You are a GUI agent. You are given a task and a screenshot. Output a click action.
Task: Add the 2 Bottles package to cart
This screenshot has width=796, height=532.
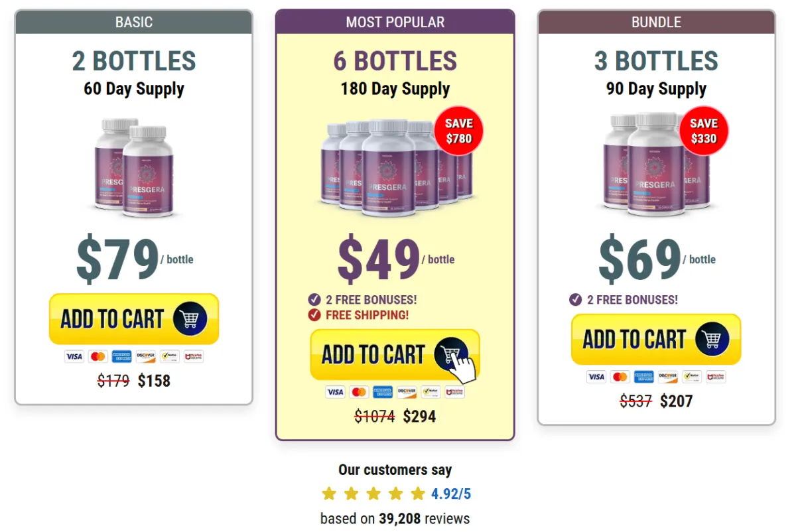point(134,319)
